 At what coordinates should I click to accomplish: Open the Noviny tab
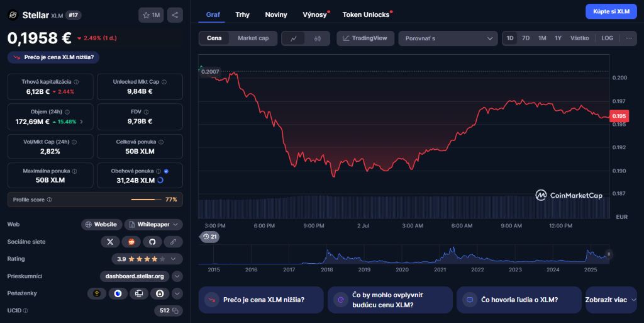(x=276, y=14)
